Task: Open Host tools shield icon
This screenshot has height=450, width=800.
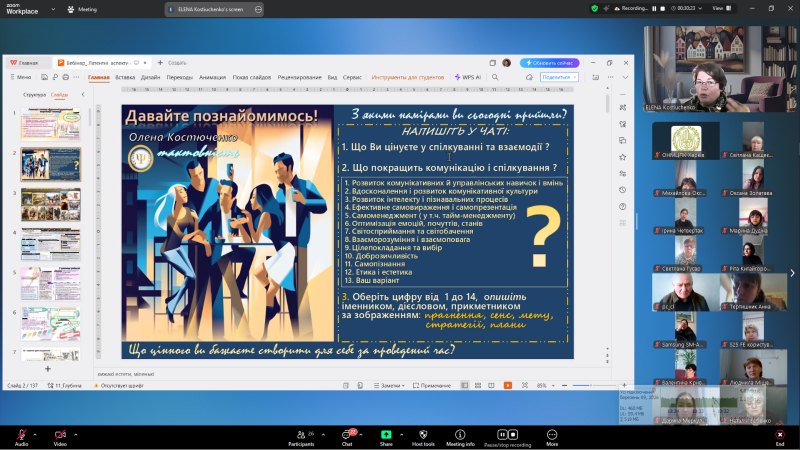Action: pos(423,434)
